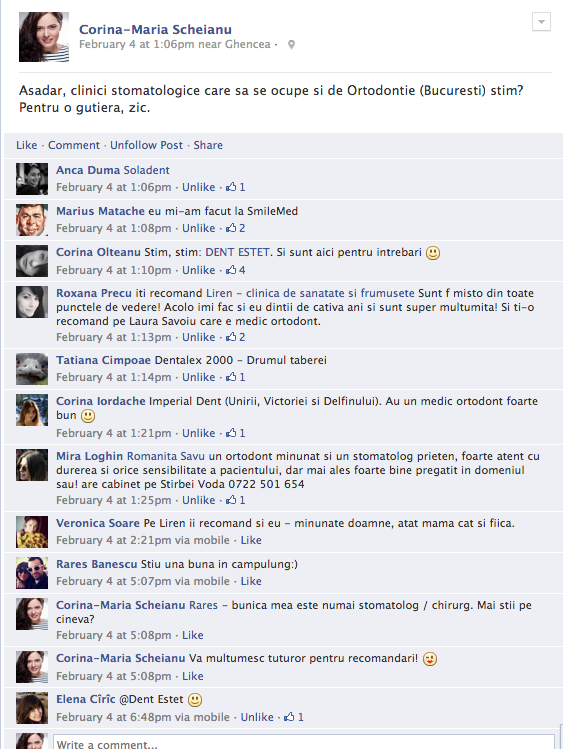Open Marius Matache's profile thumbnail
This screenshot has height=749, width=563.
[32, 220]
